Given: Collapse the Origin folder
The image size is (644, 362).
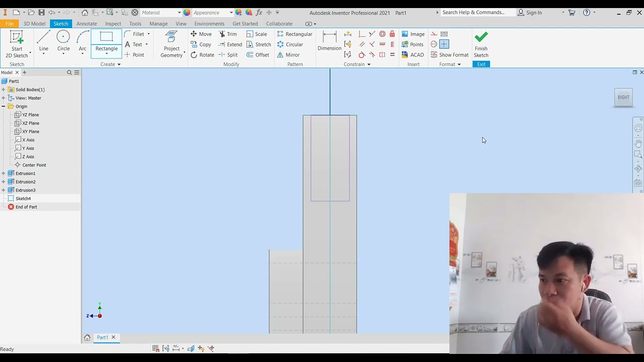Looking at the screenshot, I should 4,107.
